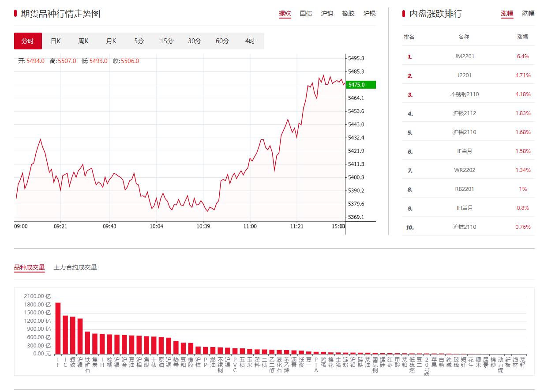Open 沪锌2110 ranking row
The width and height of the screenshot is (559, 392).
[464, 227]
